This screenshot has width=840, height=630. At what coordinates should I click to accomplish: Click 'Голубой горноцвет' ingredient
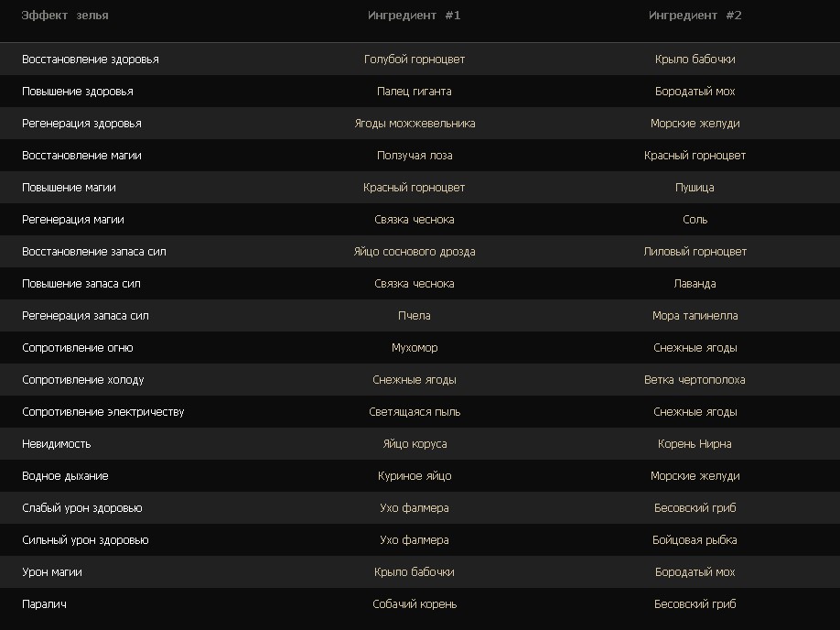pos(415,60)
